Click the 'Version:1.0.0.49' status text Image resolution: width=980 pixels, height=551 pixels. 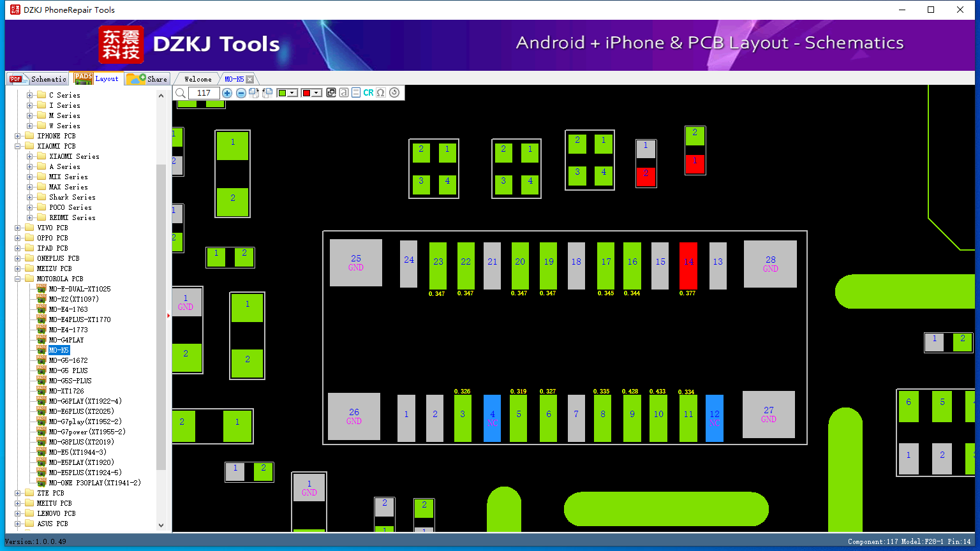pos(35,541)
